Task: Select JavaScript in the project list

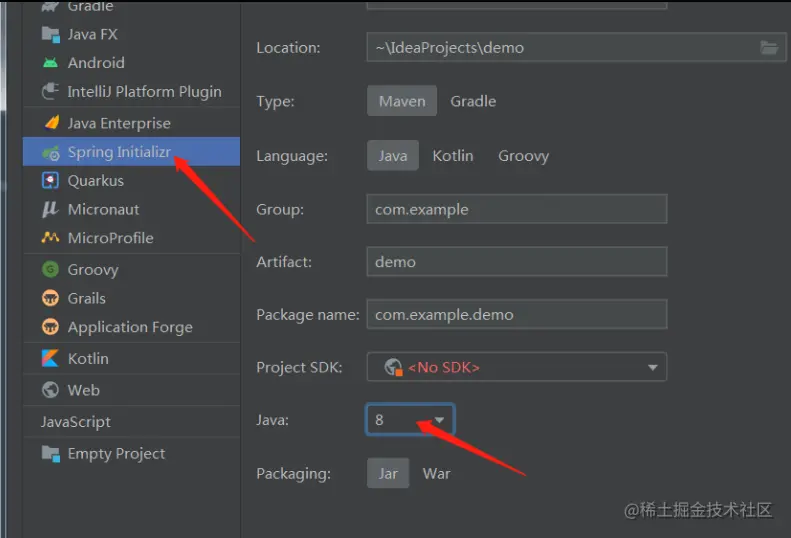Action: pos(131,421)
